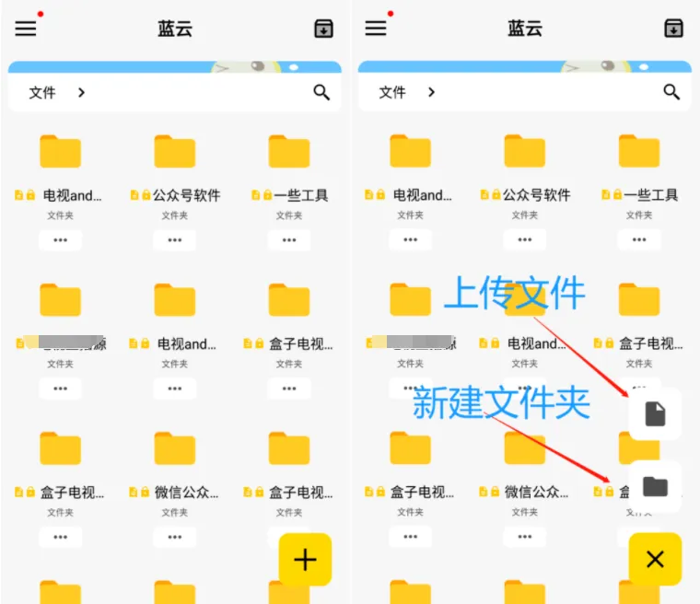700x604 pixels.
Task: Tap the upload file document icon button
Action: tap(655, 414)
